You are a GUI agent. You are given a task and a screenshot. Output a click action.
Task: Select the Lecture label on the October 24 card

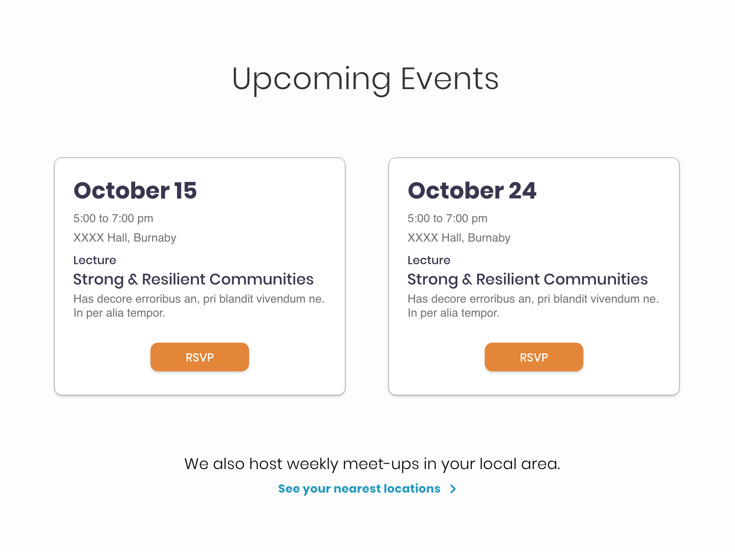coord(429,260)
